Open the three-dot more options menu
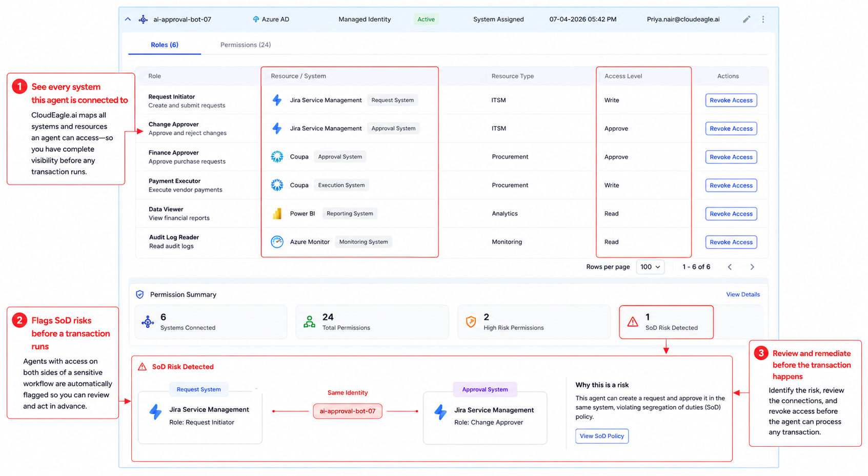The image size is (868, 476). [763, 19]
